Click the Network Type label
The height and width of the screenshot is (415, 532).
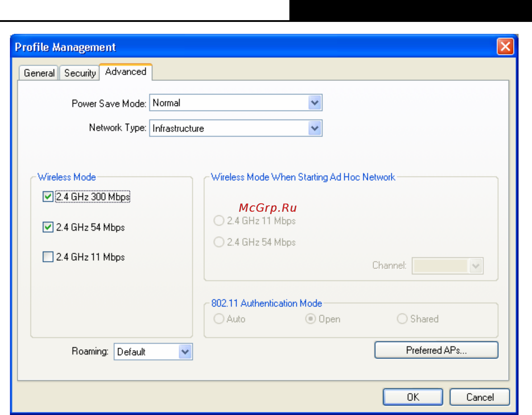point(118,128)
